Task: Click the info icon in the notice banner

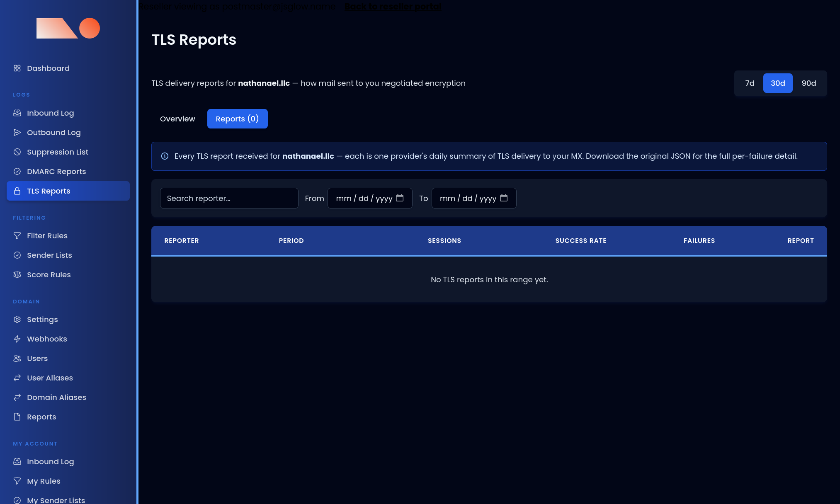Action: point(165,156)
